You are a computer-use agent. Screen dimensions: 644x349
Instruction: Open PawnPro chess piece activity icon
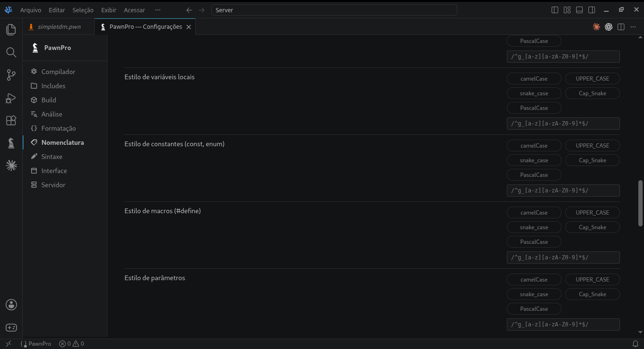point(11,143)
